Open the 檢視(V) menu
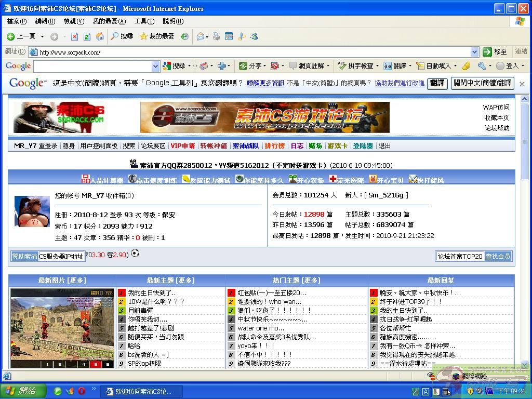Image resolution: width=532 pixels, height=399 pixels. pos(73,21)
